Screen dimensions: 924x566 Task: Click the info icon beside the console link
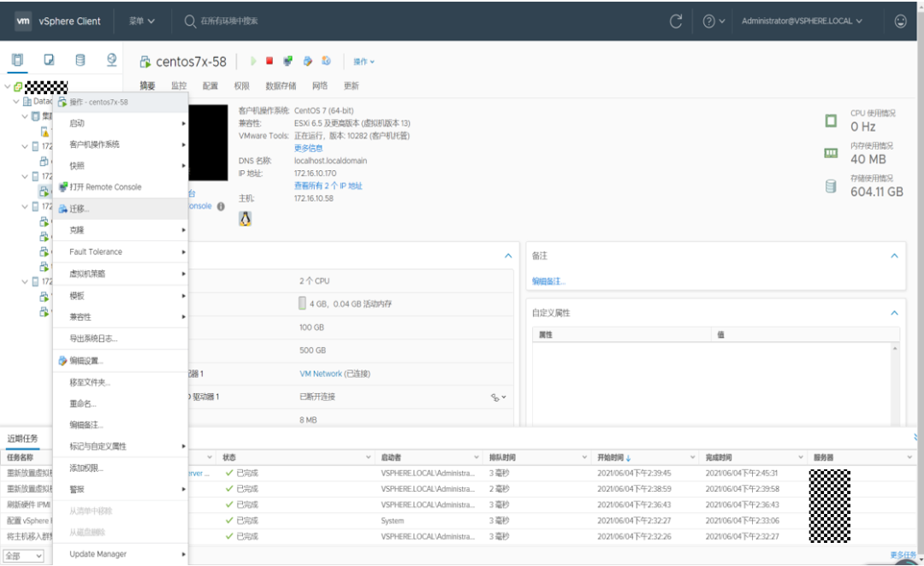coord(221,206)
